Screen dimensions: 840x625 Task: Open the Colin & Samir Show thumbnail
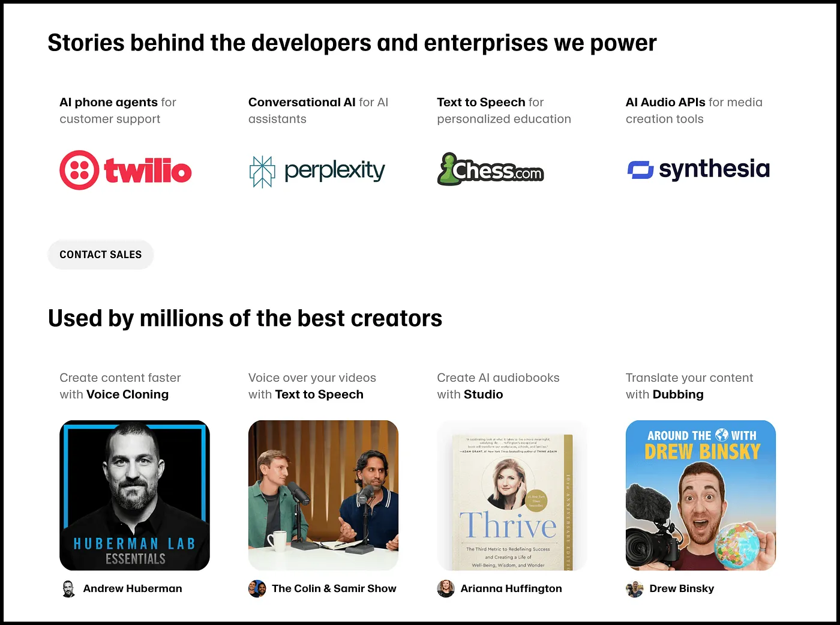pyautogui.click(x=323, y=495)
